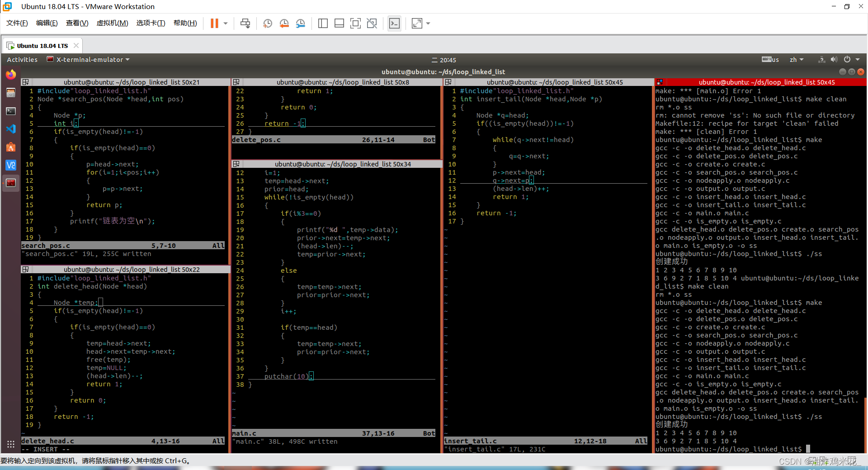Click the Send Ctrl+Alt+Del toolbar icon
This screenshot has height=470, width=868.
point(245,24)
